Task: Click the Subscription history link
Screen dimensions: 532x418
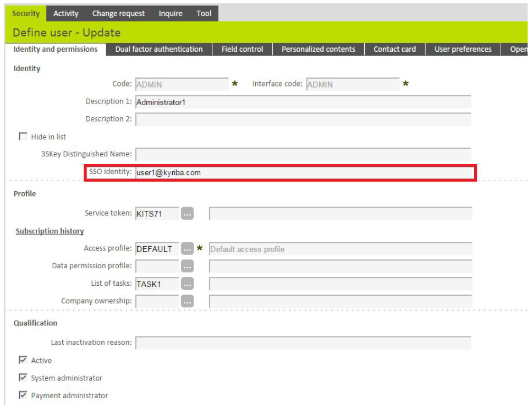Action: [50, 231]
